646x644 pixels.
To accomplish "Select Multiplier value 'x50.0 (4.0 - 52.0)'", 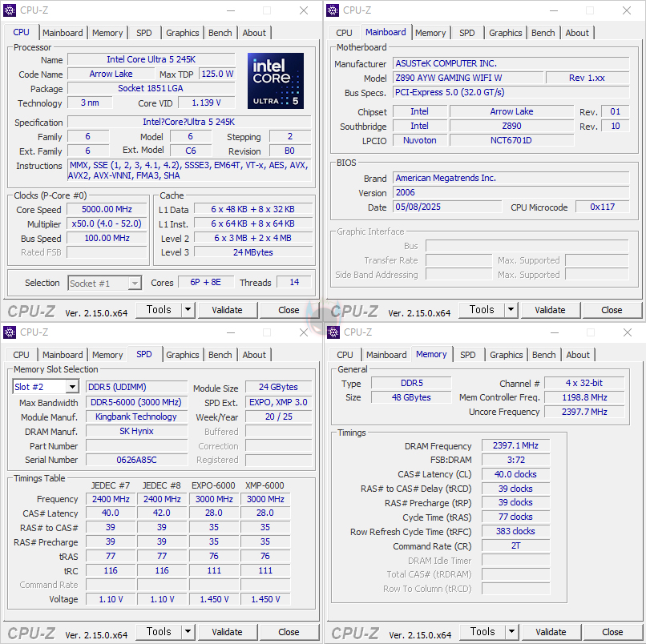I will (x=107, y=223).
